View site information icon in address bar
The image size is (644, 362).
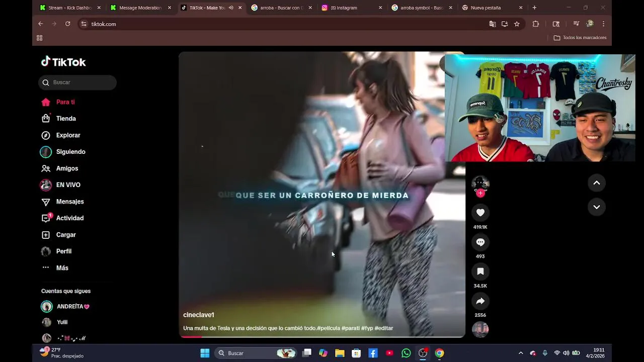[84, 24]
